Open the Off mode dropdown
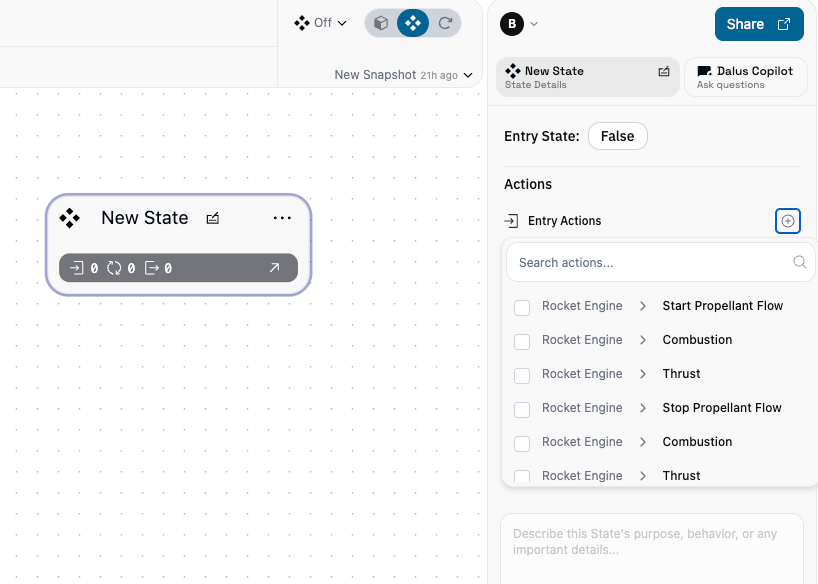Screen dimensions: 818x584 (320, 23)
